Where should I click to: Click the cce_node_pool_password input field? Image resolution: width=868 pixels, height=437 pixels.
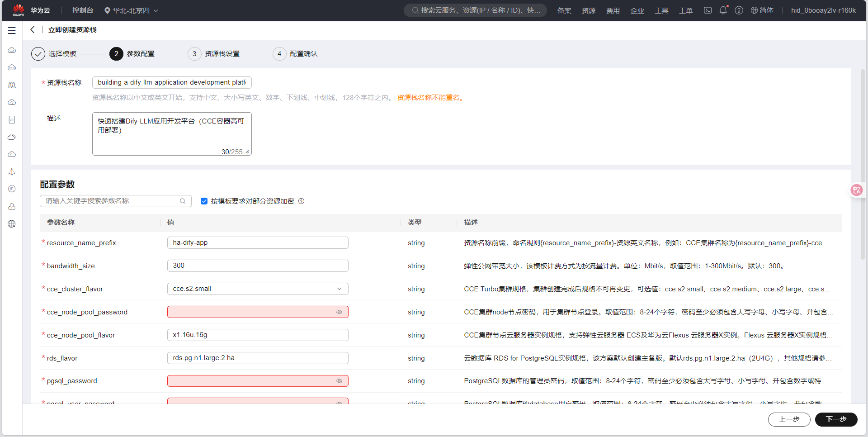coord(258,312)
